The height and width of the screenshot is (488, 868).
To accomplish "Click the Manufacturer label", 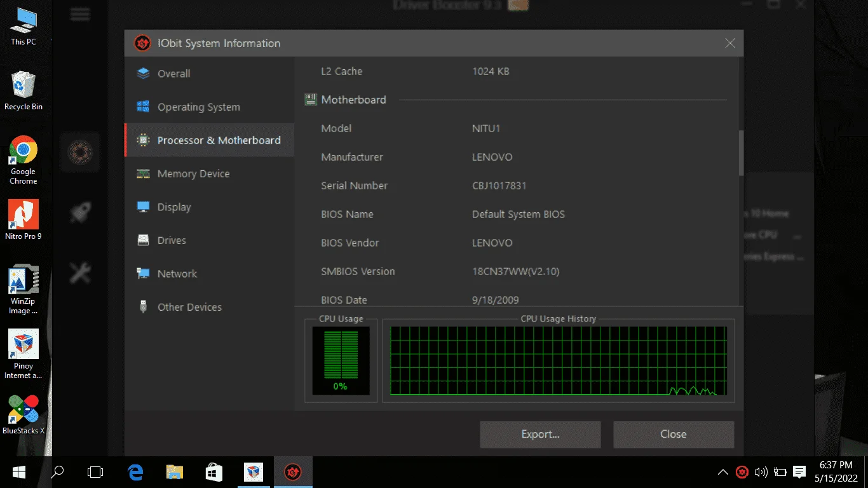I will click(352, 157).
